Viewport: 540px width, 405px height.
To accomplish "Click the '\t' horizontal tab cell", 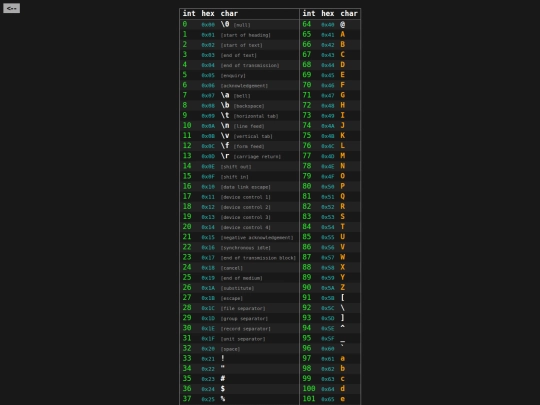I will click(x=225, y=115).
